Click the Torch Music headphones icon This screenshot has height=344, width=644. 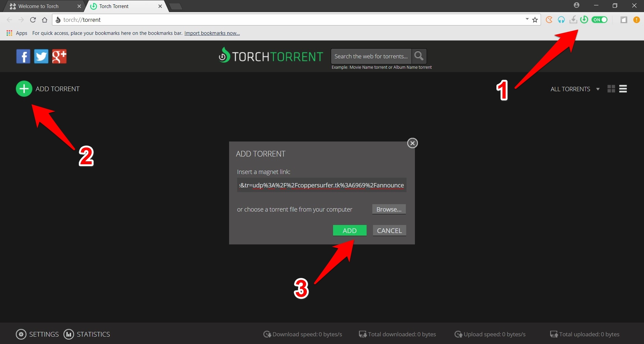561,20
